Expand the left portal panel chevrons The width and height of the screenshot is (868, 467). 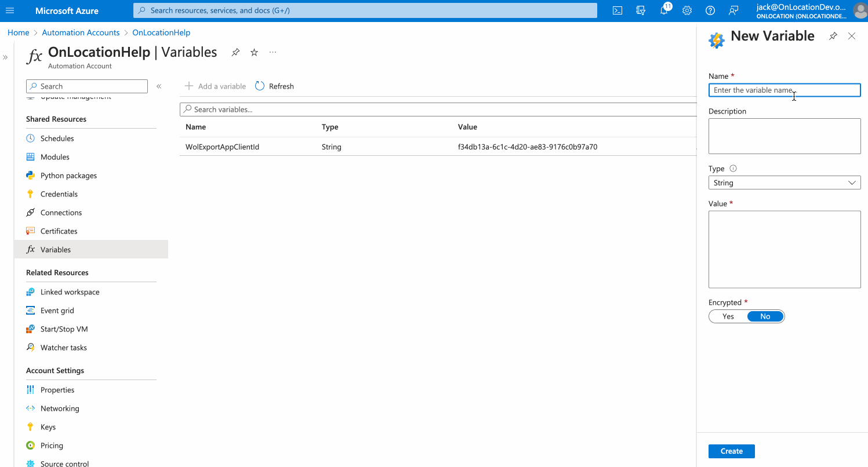5,57
